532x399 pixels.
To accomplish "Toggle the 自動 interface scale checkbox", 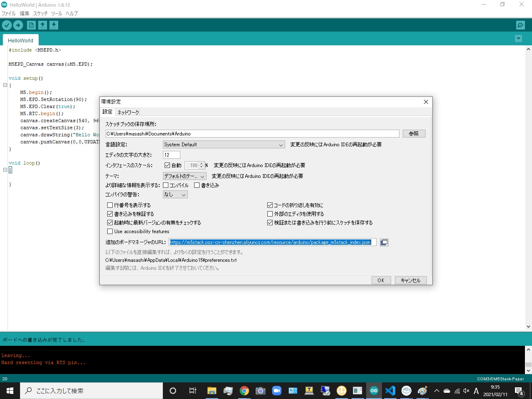I will [167, 165].
